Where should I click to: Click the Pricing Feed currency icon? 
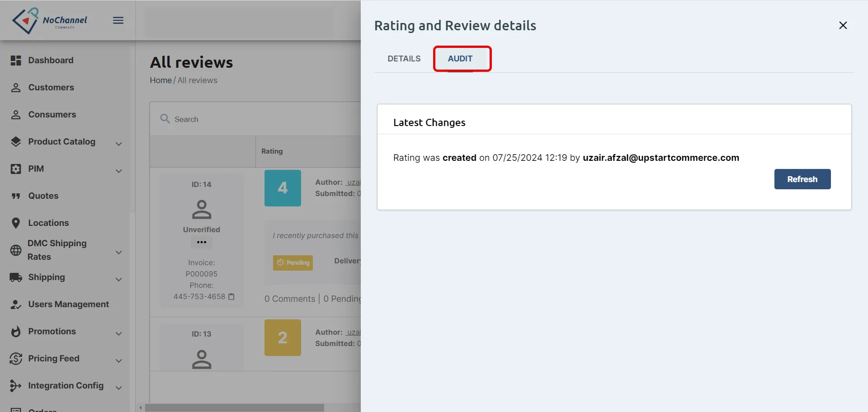[x=16, y=359]
